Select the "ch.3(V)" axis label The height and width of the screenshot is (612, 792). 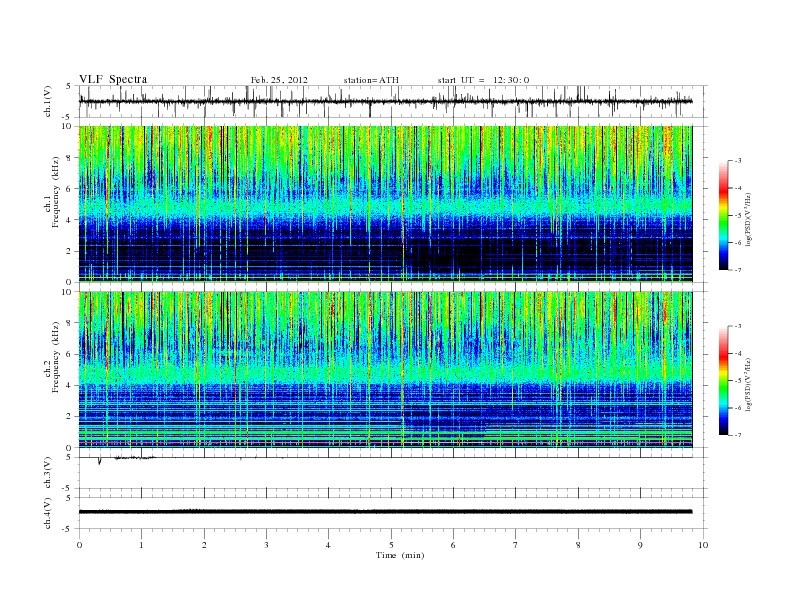pyautogui.click(x=47, y=473)
